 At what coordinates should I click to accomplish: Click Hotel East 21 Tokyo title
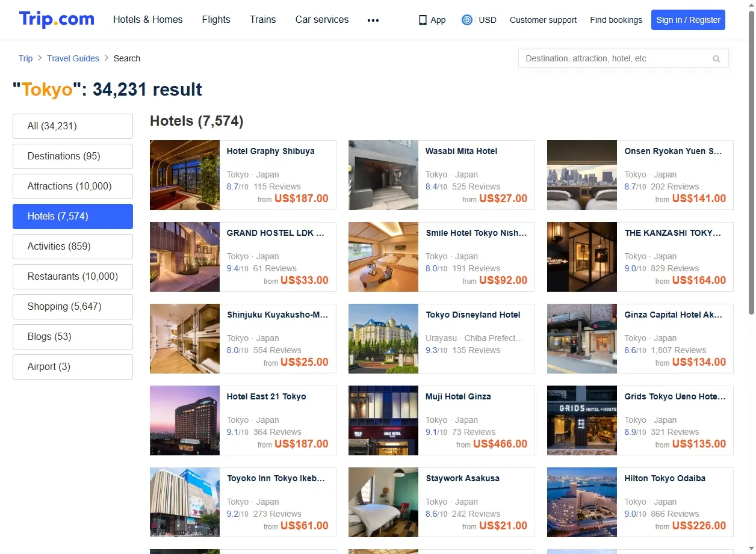(x=266, y=396)
